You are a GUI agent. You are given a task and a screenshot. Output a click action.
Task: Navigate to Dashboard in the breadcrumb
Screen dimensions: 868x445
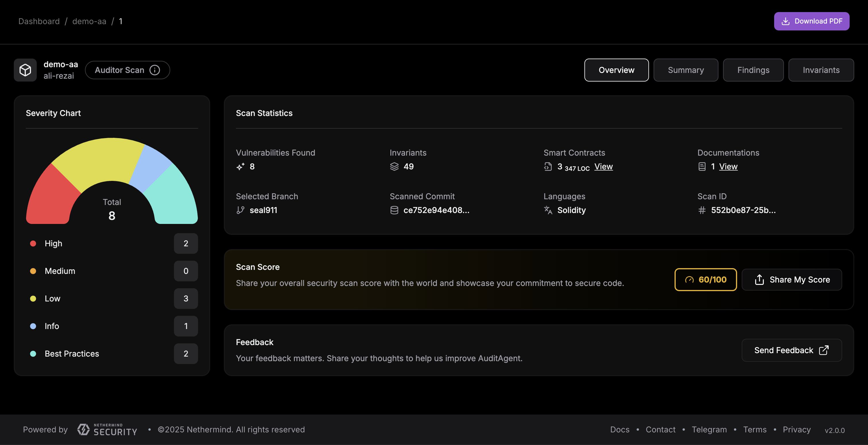39,21
